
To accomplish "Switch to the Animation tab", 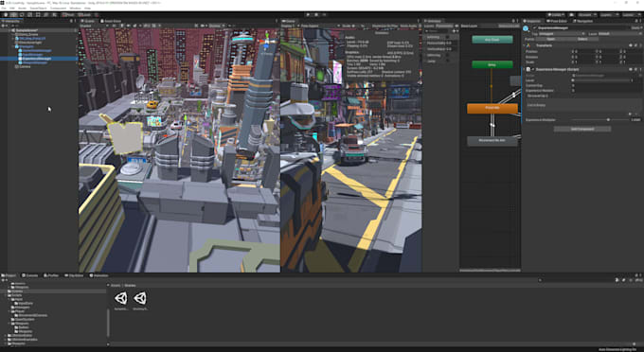I will 99,275.
